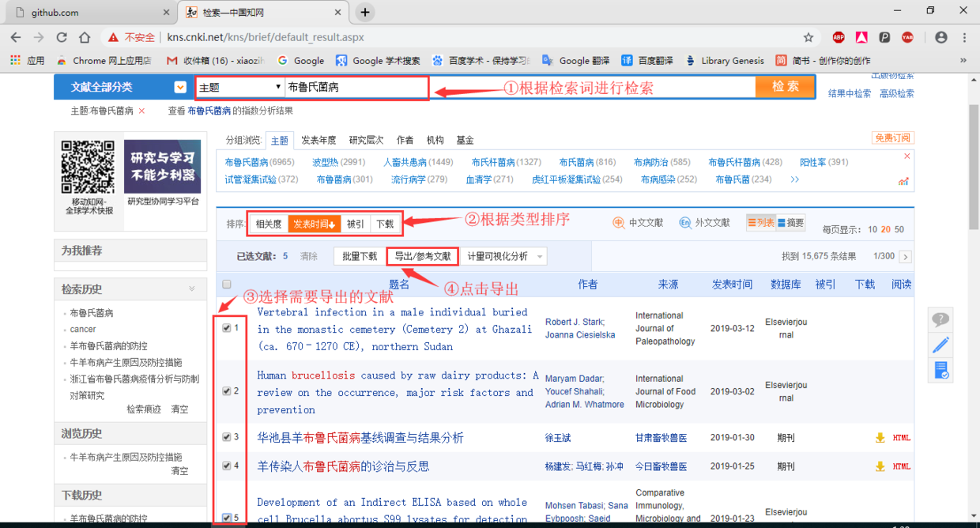Open the 计量可视化分析 dropdown
Viewport: 980px width, 528px height.
click(505, 256)
